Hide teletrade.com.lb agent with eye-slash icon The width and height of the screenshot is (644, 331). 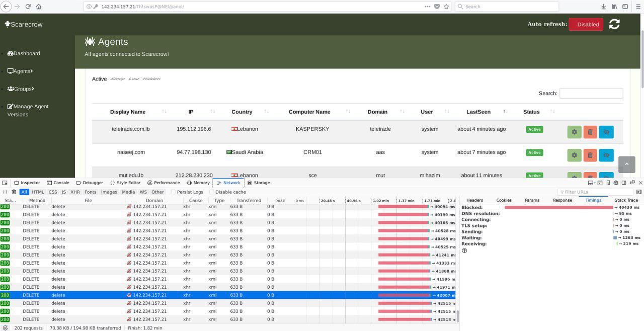(x=606, y=132)
